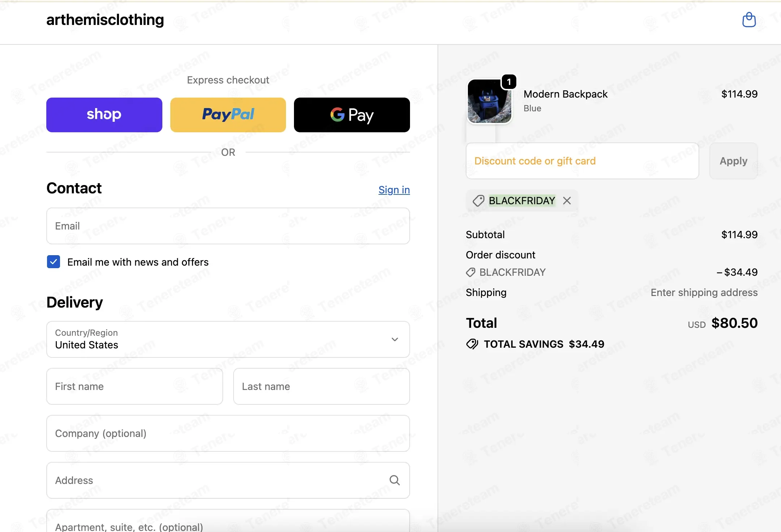Viewport: 781px width, 532px height.
Task: Choose Google Pay express checkout
Action: [352, 115]
